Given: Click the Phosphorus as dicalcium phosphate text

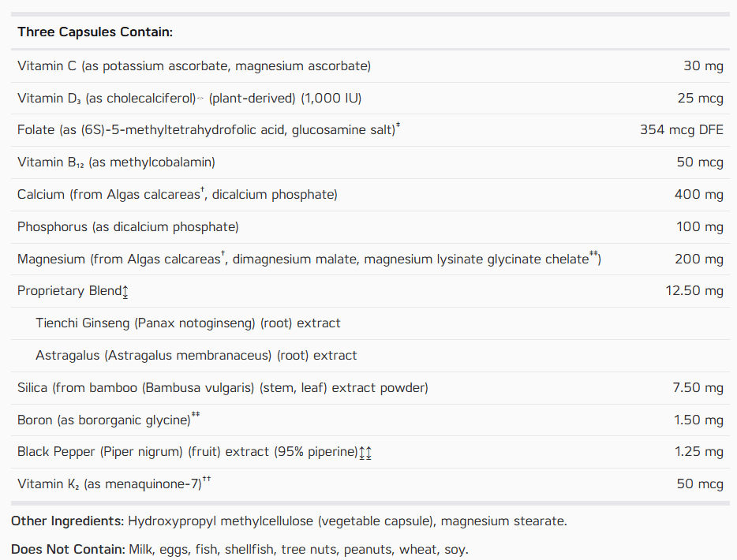Looking at the screenshot, I should (x=128, y=226).
